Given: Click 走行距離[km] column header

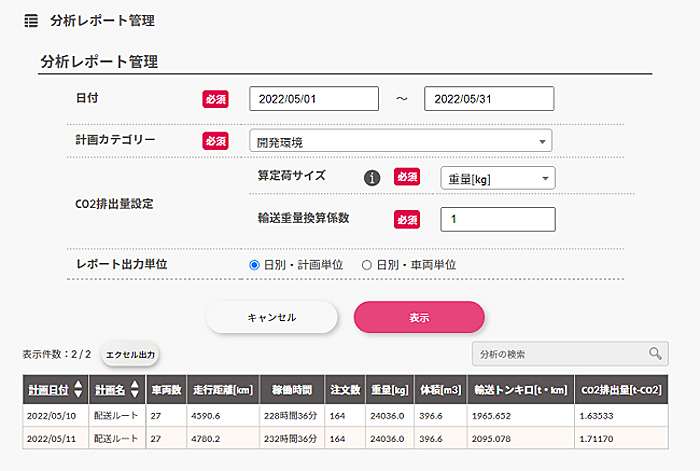Looking at the screenshot, I should (223, 390).
